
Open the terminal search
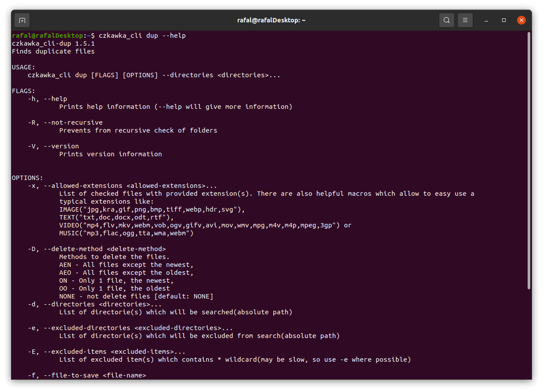coord(446,20)
